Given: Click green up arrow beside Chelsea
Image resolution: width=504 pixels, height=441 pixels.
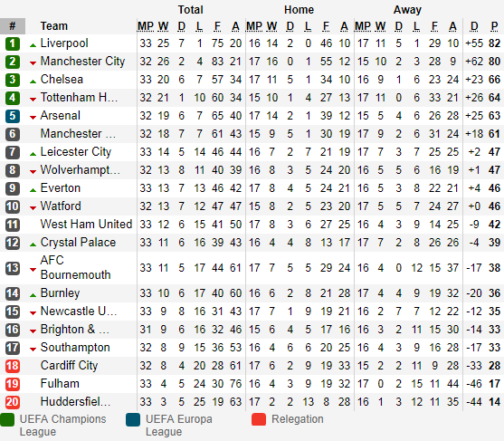Looking at the screenshot, I should click(x=33, y=81).
